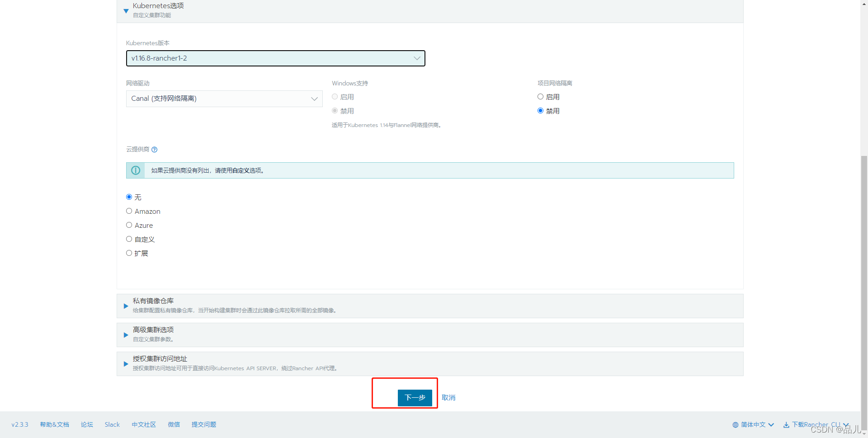Select 禁用 radio under Windows支持
Viewport: 868px width, 438px height.
[335, 111]
